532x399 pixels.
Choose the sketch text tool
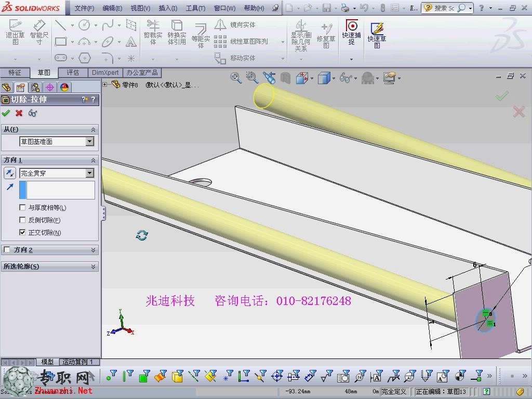tap(131, 42)
